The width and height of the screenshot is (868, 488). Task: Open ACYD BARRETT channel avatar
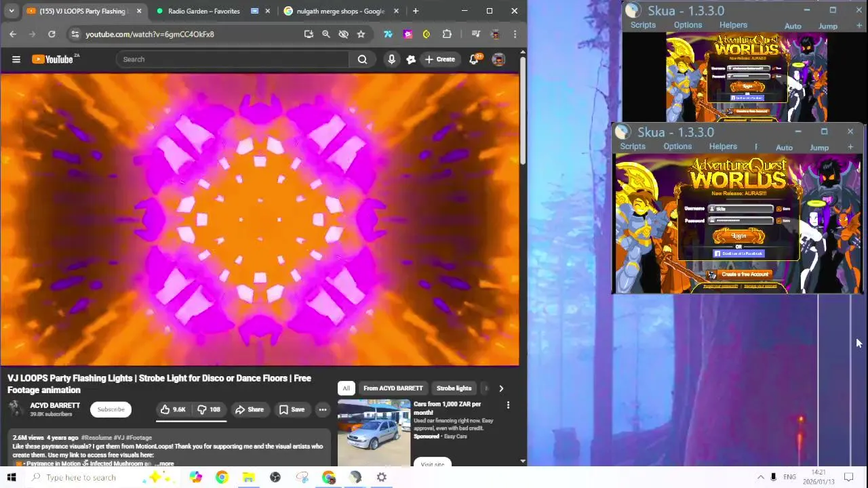(16, 409)
